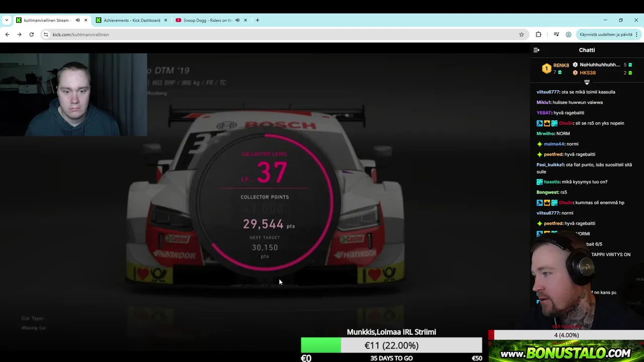The height and width of the screenshot is (362, 644).
Task: Click chat username Pasi_kuikka1
Action: coord(550,165)
